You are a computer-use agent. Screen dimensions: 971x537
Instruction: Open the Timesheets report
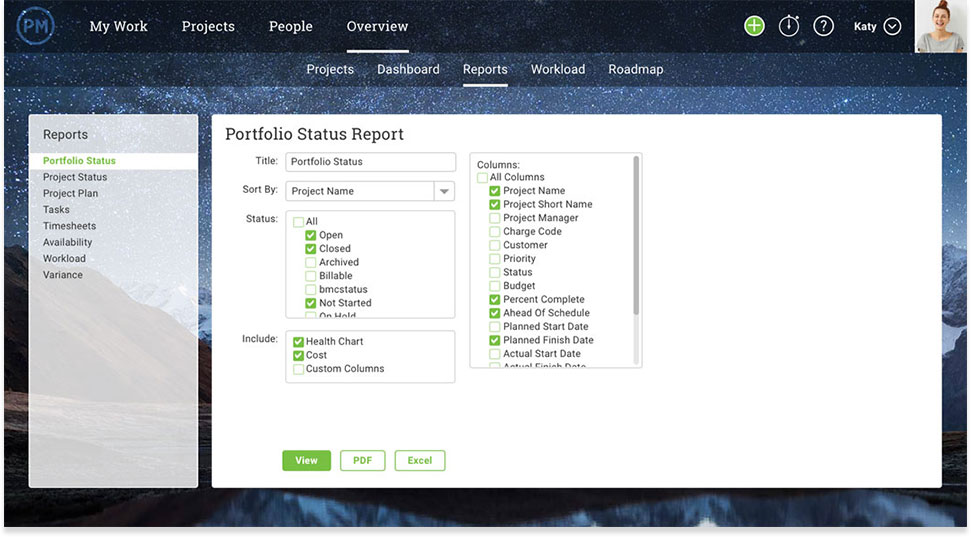69,226
